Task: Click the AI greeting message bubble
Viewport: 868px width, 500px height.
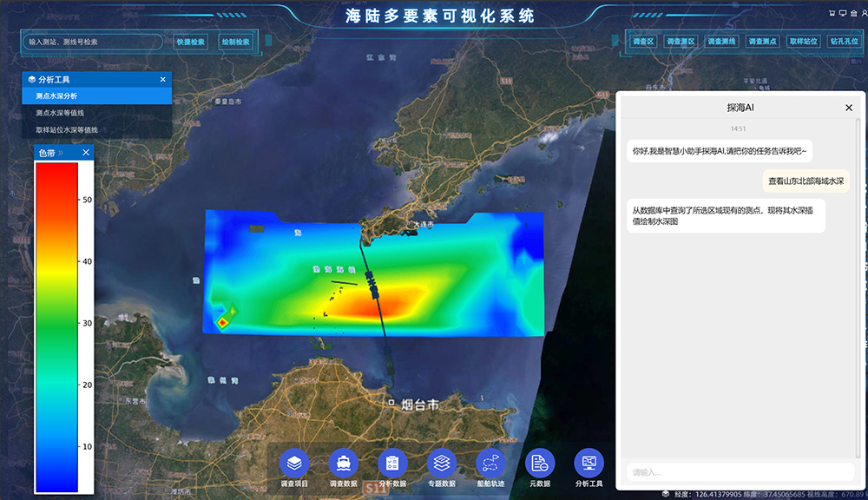Action: coord(719,151)
